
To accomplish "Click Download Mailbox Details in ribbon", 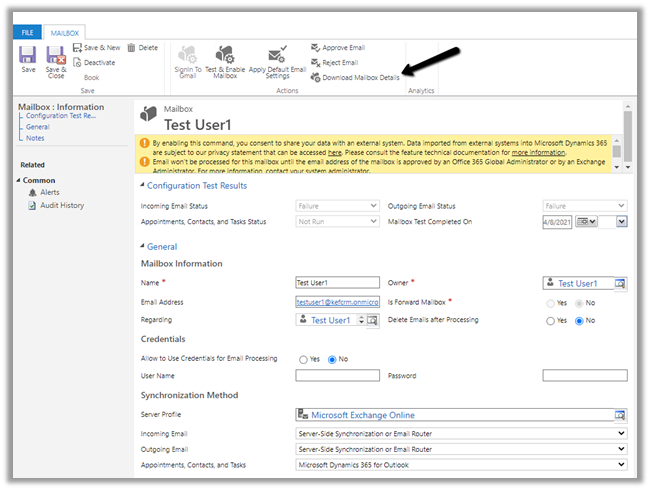I will pos(355,77).
